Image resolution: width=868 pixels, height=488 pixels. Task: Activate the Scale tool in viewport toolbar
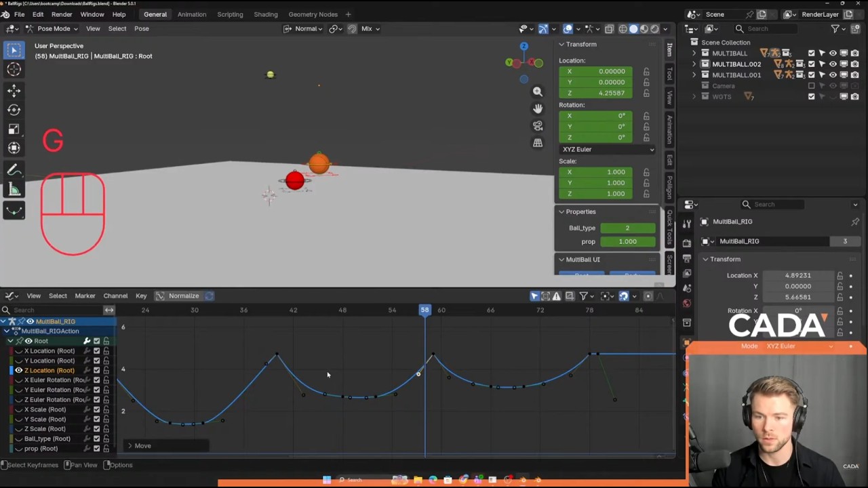(14, 129)
